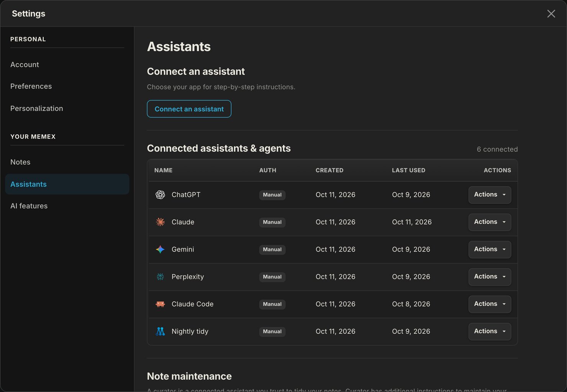Click the Manual badge for ChatGPT
The image size is (567, 392).
(272, 195)
